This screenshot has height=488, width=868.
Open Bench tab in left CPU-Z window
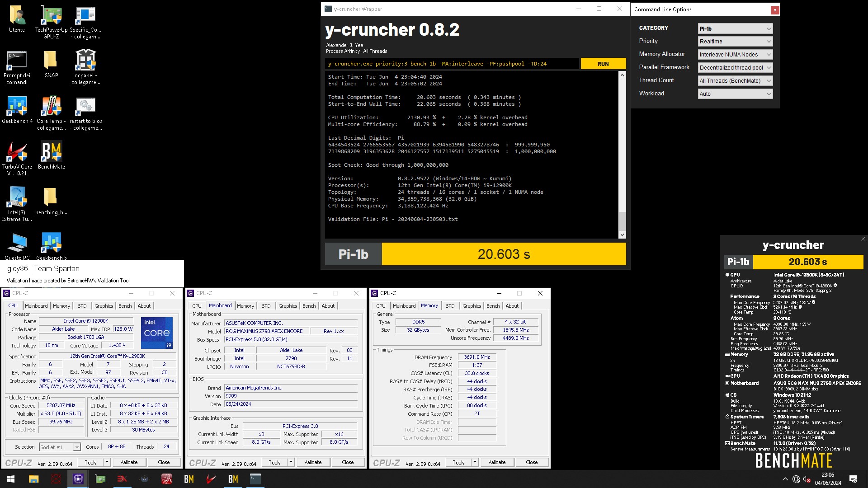click(x=125, y=306)
